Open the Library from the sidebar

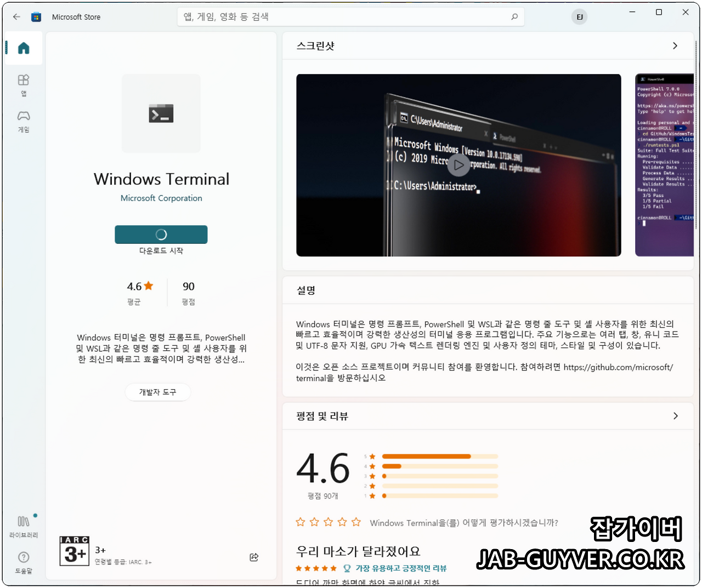pyautogui.click(x=23, y=525)
